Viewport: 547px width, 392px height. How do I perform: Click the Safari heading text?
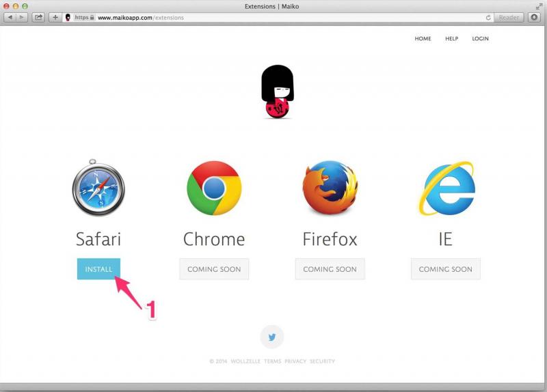98,240
